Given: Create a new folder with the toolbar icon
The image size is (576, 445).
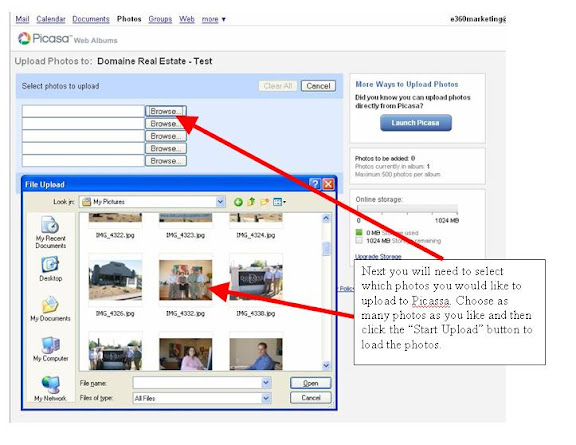Looking at the screenshot, I should coord(264,202).
